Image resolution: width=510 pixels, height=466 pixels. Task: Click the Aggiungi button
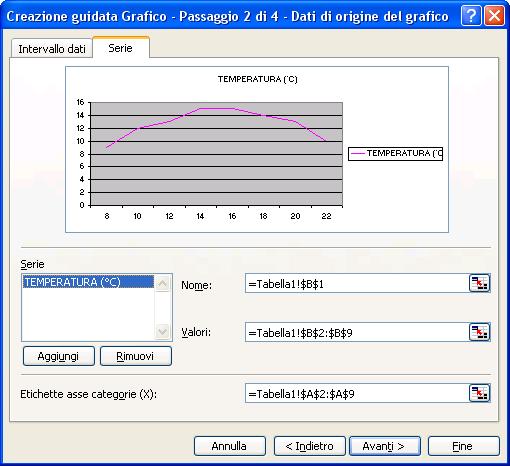[59, 356]
